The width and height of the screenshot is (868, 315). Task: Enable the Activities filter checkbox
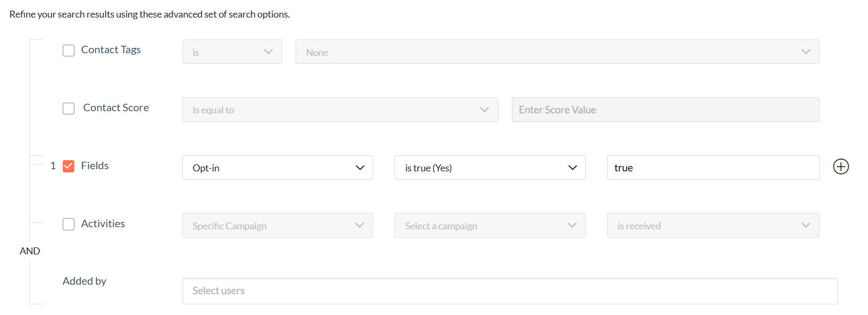click(69, 225)
